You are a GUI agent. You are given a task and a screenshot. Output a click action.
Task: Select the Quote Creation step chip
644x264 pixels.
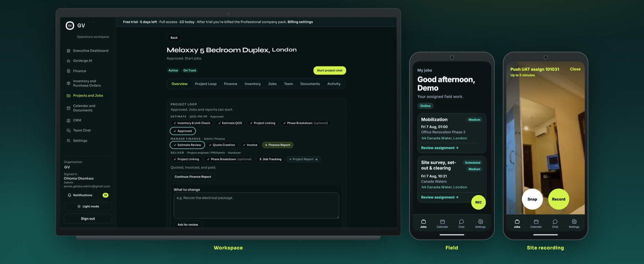tap(222, 145)
